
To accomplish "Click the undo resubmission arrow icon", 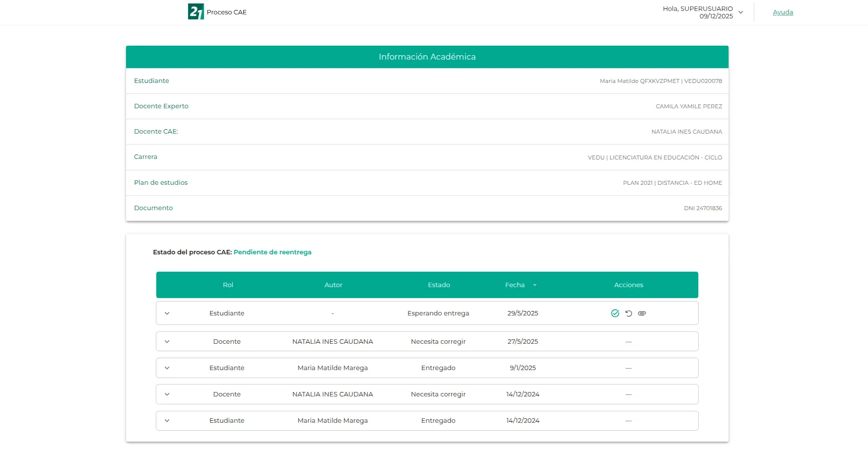I will click(x=629, y=313).
